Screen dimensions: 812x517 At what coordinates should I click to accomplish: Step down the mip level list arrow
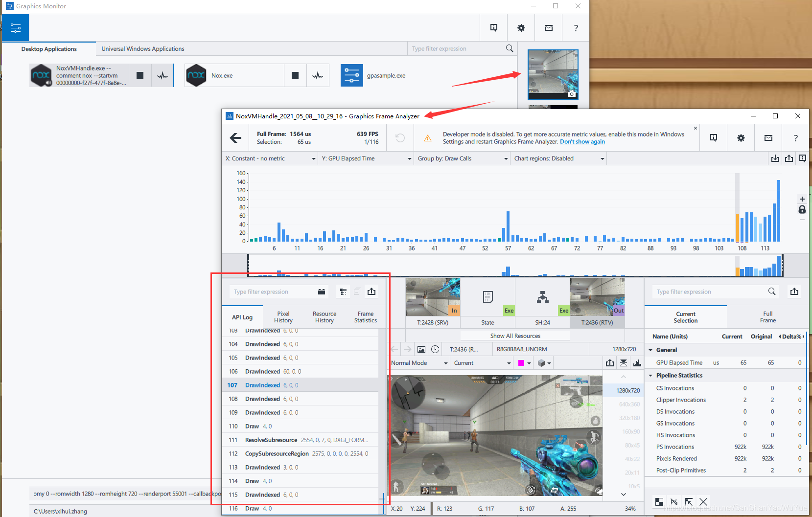pyautogui.click(x=624, y=495)
